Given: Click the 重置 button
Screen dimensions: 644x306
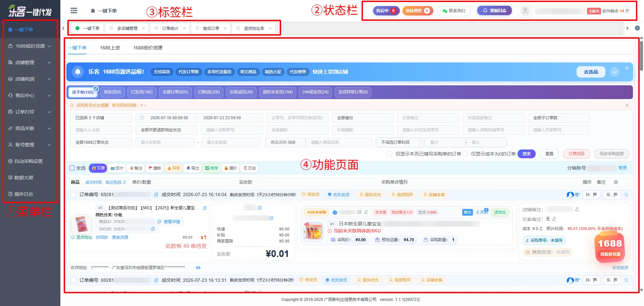Looking at the screenshot, I should click(549, 154).
